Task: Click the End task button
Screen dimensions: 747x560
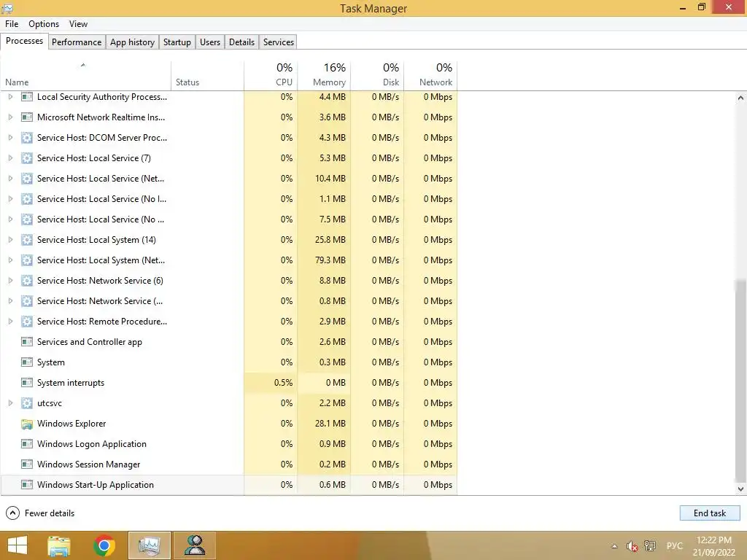Action: (710, 513)
